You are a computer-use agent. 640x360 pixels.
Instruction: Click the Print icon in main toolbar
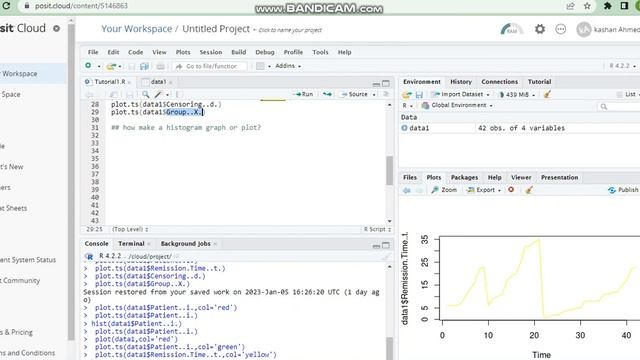[160, 66]
